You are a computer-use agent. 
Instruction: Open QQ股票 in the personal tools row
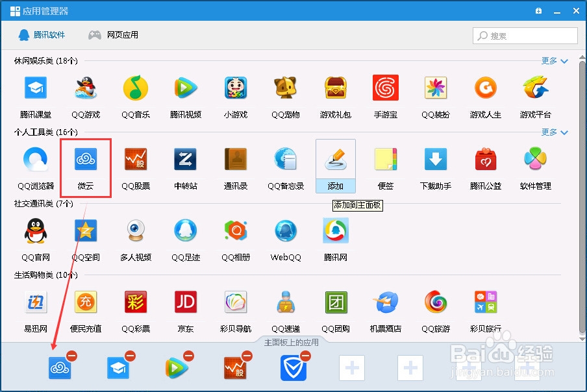(136, 160)
